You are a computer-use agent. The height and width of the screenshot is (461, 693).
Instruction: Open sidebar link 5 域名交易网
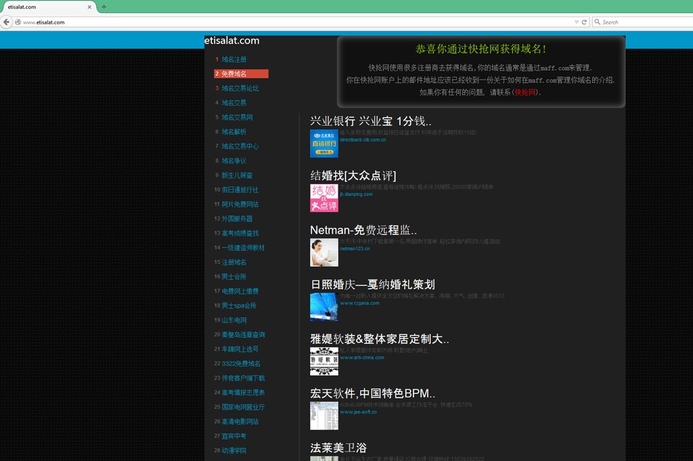[x=237, y=117]
